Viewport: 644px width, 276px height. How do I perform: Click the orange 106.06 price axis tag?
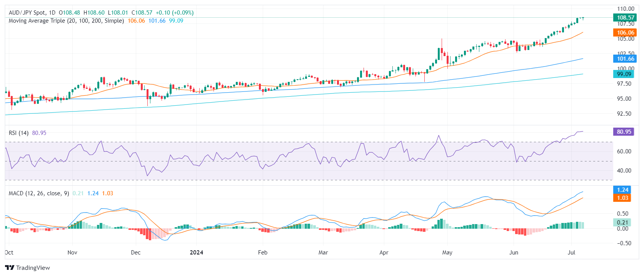tap(625, 33)
